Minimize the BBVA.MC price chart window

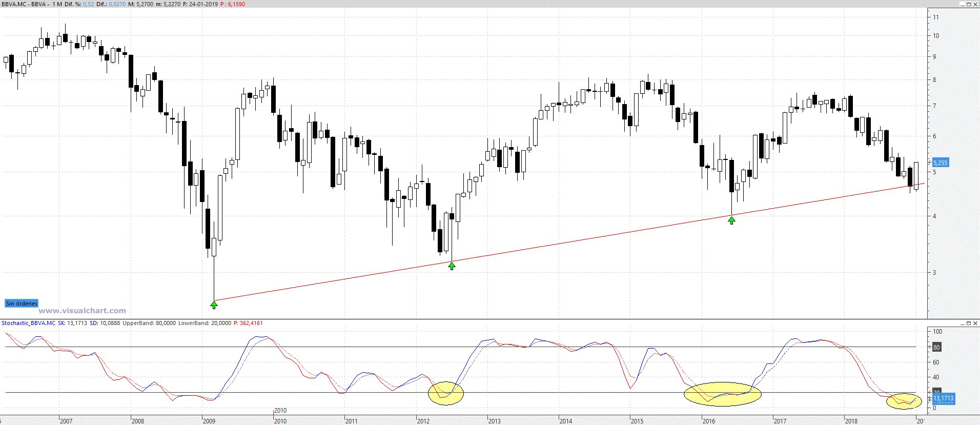coord(962,4)
